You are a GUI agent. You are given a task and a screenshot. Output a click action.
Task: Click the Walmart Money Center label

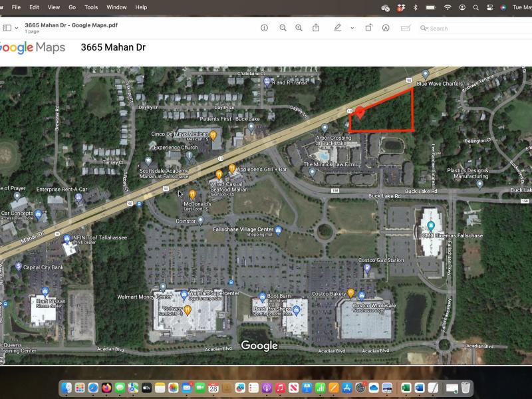(144, 297)
